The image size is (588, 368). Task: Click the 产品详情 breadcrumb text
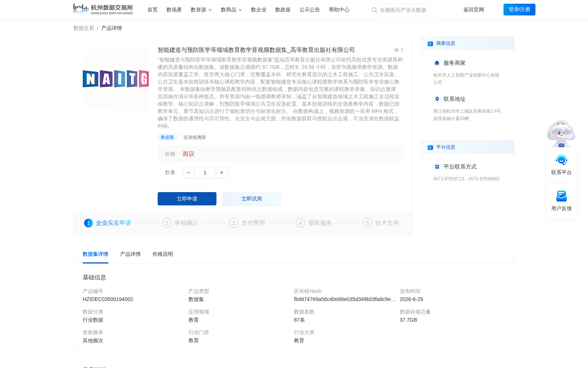pyautogui.click(x=112, y=28)
